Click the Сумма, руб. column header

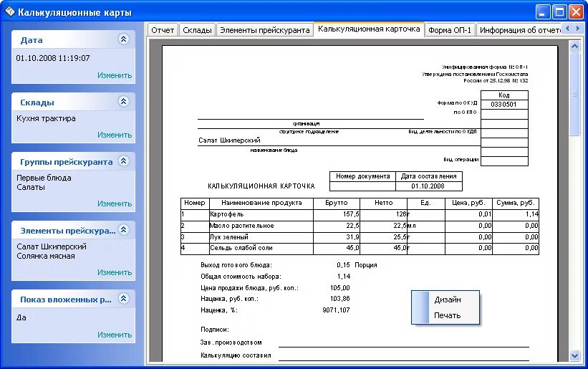tap(516, 203)
